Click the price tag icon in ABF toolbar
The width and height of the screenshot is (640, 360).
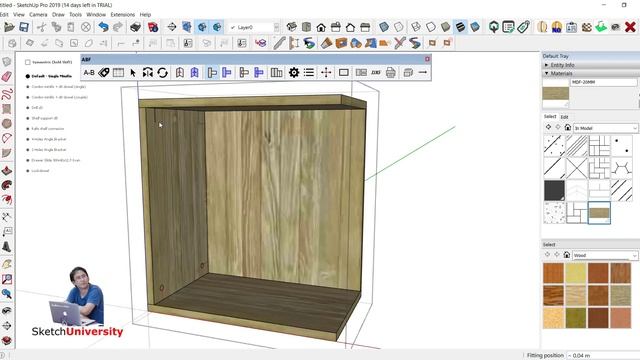click(x=104, y=73)
